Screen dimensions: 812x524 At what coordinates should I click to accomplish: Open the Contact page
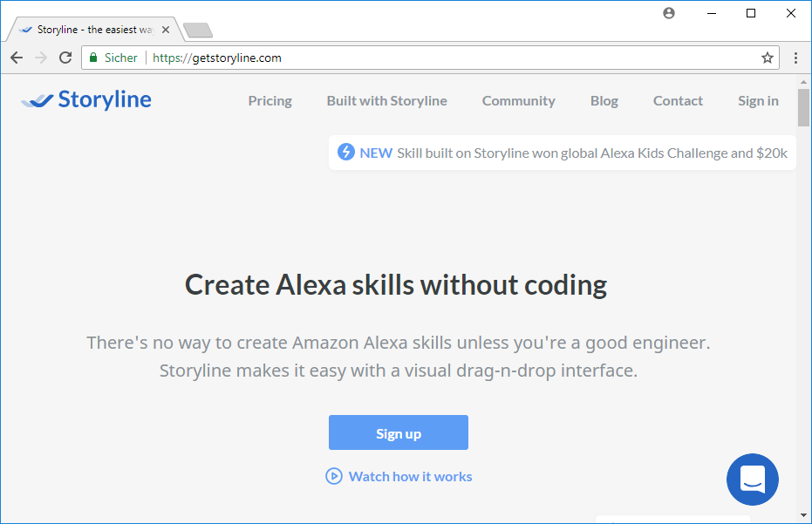(678, 101)
